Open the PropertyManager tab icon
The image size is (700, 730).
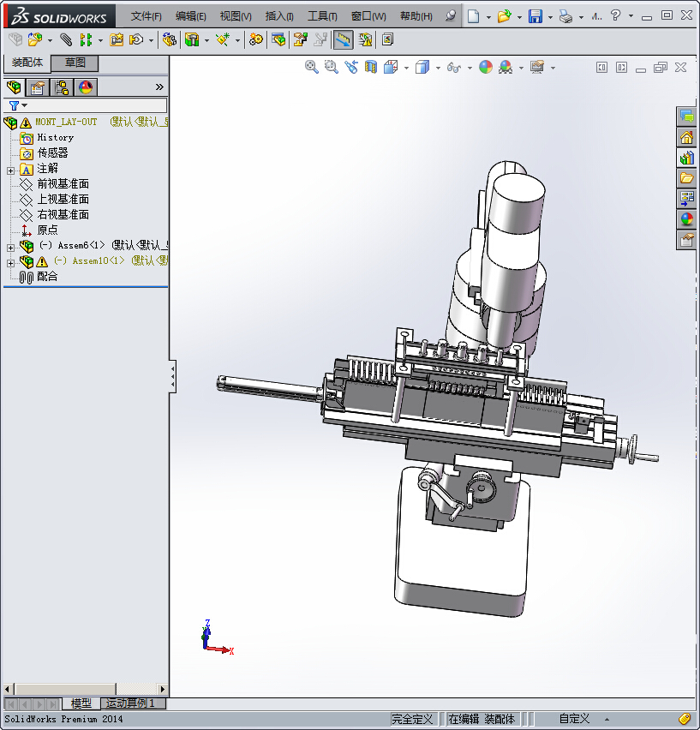pyautogui.click(x=37, y=87)
